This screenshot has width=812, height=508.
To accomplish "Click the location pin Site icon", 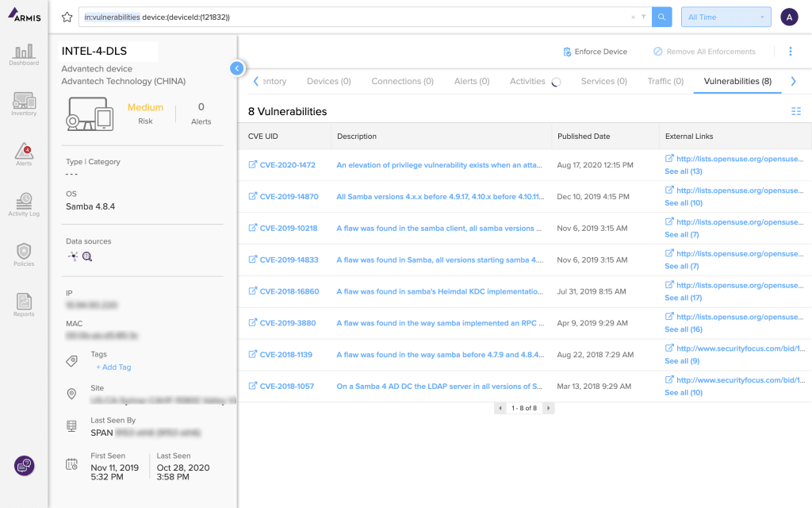I will point(72,394).
